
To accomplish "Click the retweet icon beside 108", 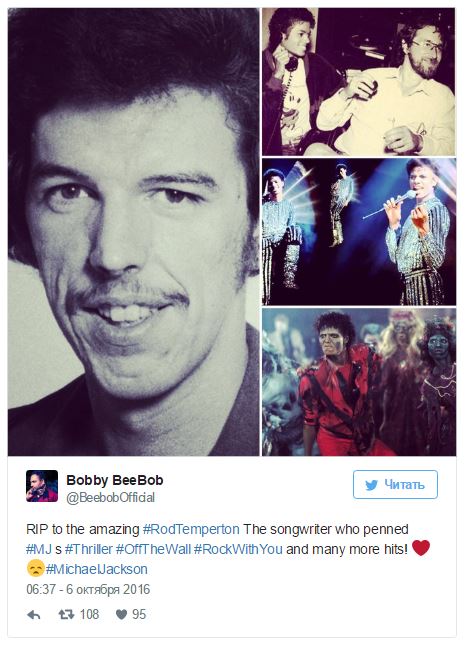I will [x=66, y=614].
